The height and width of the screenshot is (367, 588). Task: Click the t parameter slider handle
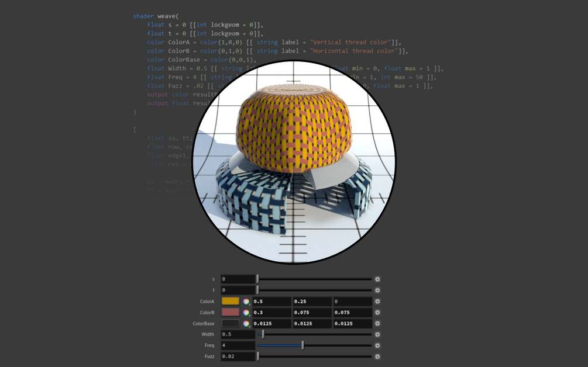click(x=257, y=290)
